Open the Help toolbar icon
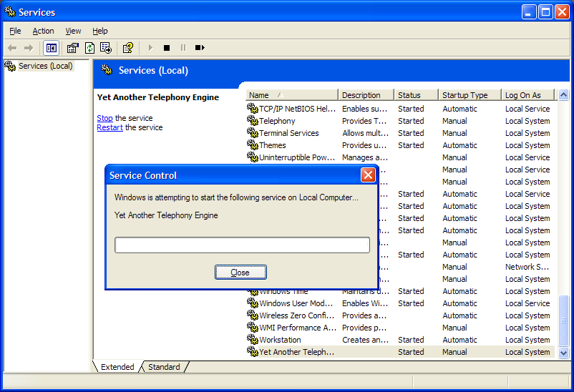The image size is (574, 392). (128, 48)
